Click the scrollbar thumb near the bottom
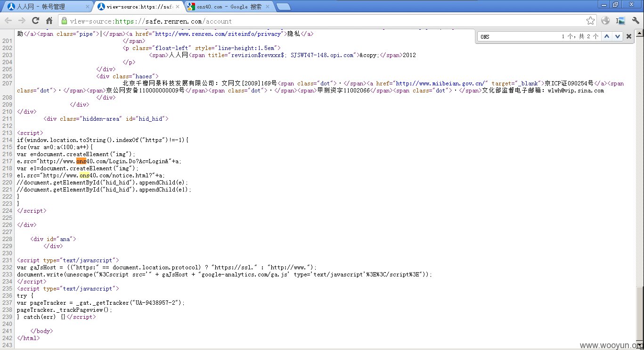Screen dimensions: 644x350 click(x=640, y=314)
